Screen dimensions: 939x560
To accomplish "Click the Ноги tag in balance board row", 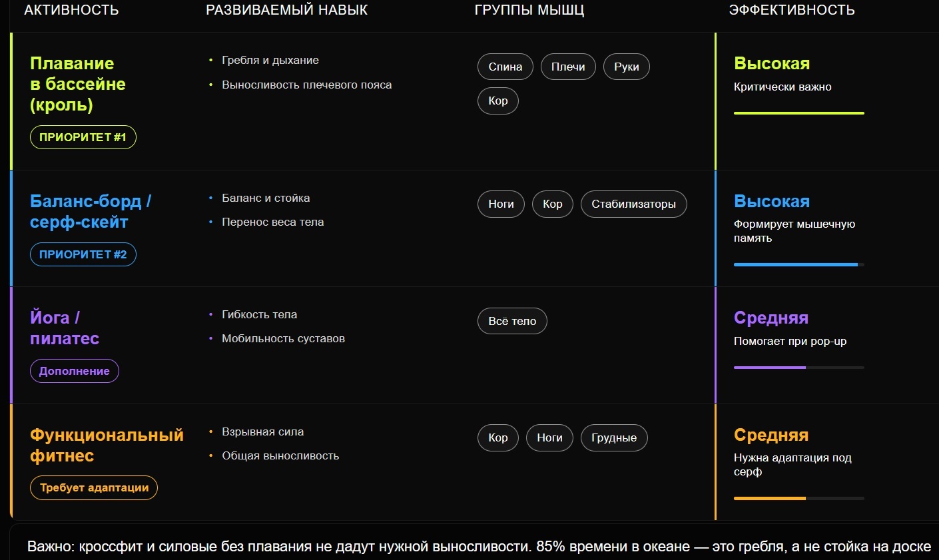I will [x=501, y=204].
